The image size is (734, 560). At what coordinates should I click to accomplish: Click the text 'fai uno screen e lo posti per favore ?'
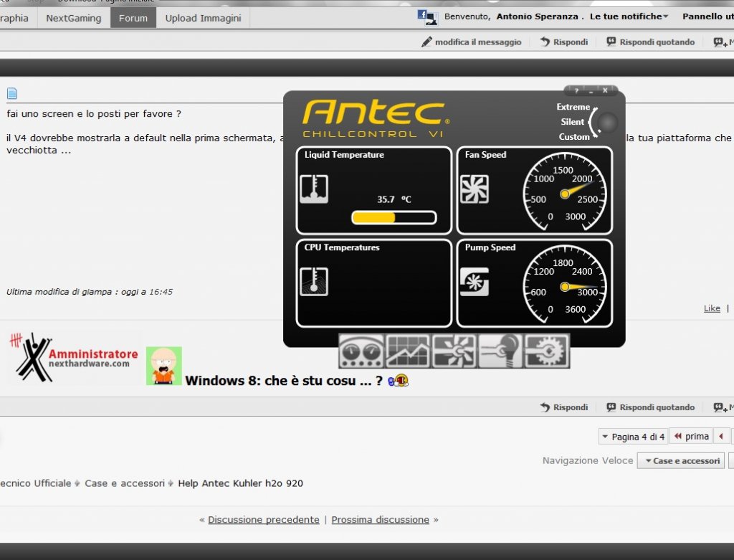[x=94, y=114]
